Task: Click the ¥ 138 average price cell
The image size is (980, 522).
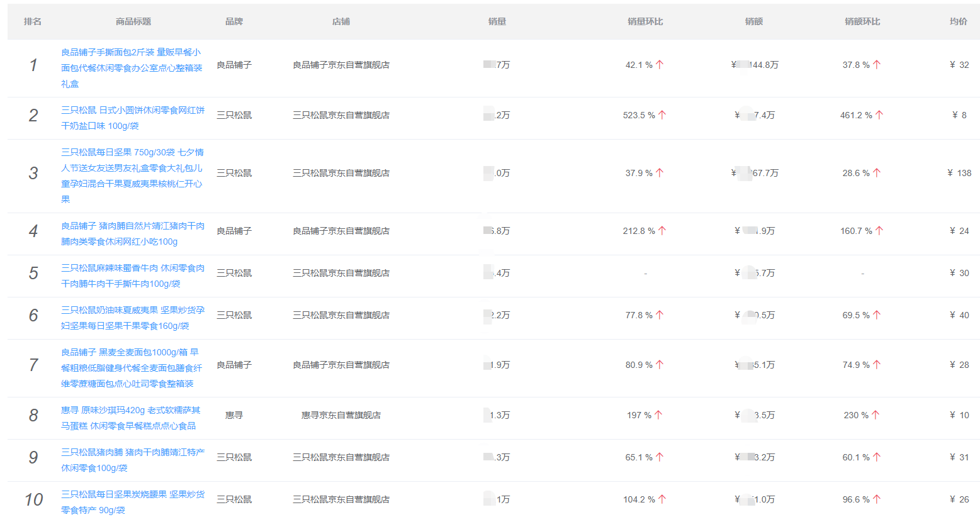Action: tap(959, 173)
